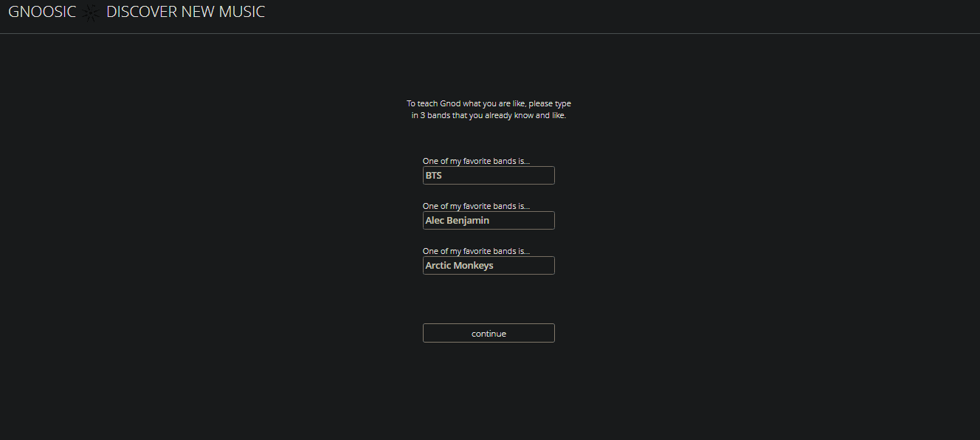Image resolution: width=980 pixels, height=440 pixels.
Task: Focus the input field containing Alec Benjamin
Action: pyautogui.click(x=489, y=221)
